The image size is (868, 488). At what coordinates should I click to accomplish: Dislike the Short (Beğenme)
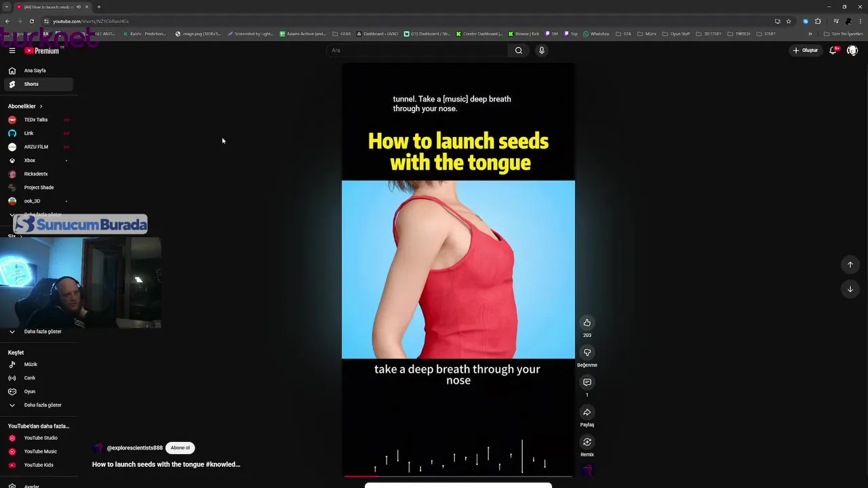point(587,352)
